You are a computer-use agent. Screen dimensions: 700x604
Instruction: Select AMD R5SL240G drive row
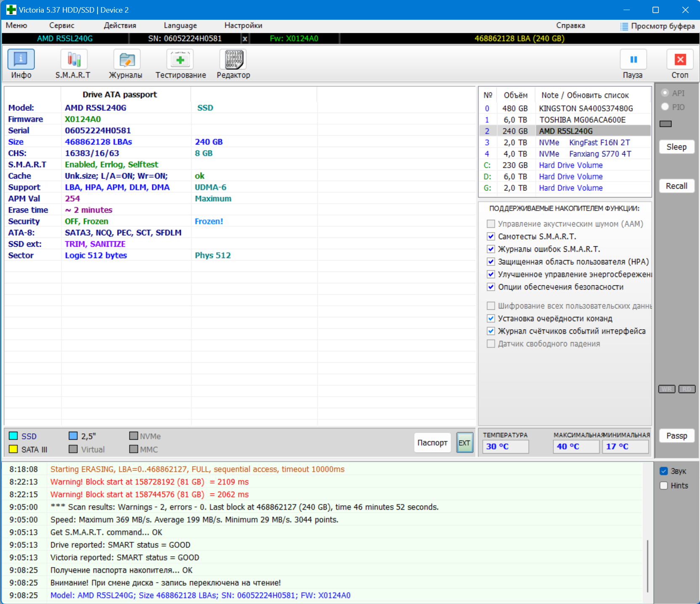(x=565, y=131)
